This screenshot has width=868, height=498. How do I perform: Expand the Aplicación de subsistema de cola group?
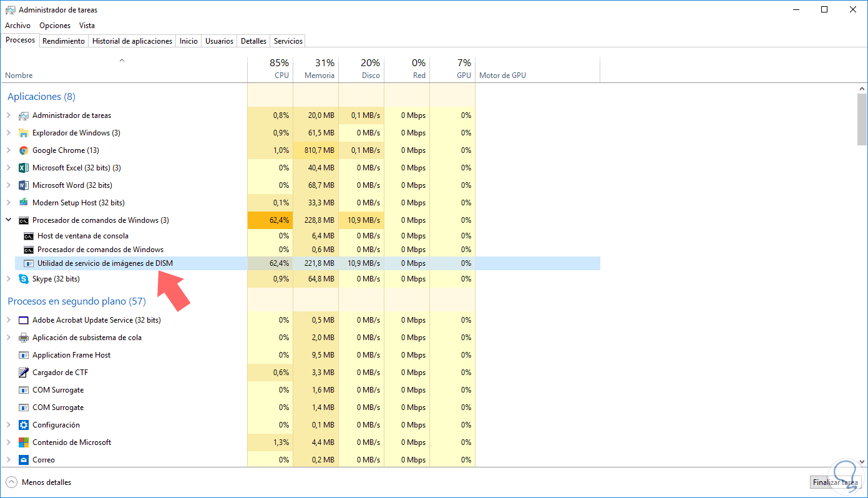[9, 338]
